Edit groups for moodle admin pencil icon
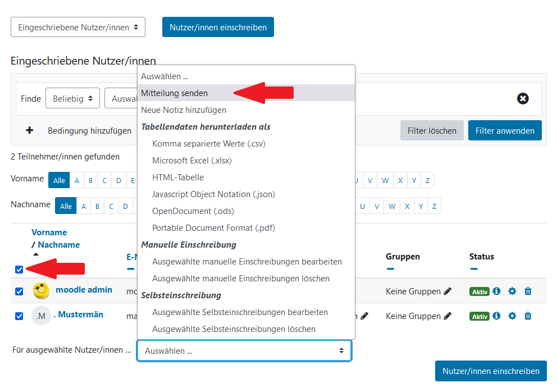The image size is (557, 392). click(448, 291)
